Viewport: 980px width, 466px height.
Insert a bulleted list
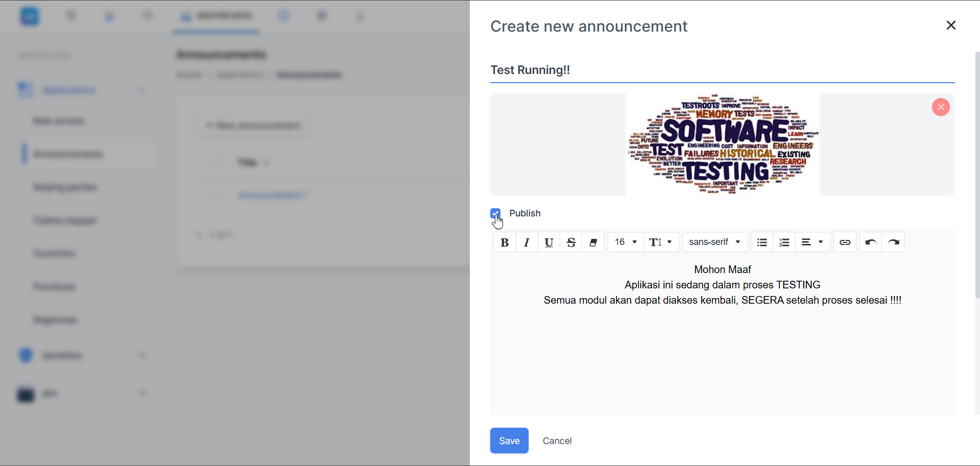point(762,242)
